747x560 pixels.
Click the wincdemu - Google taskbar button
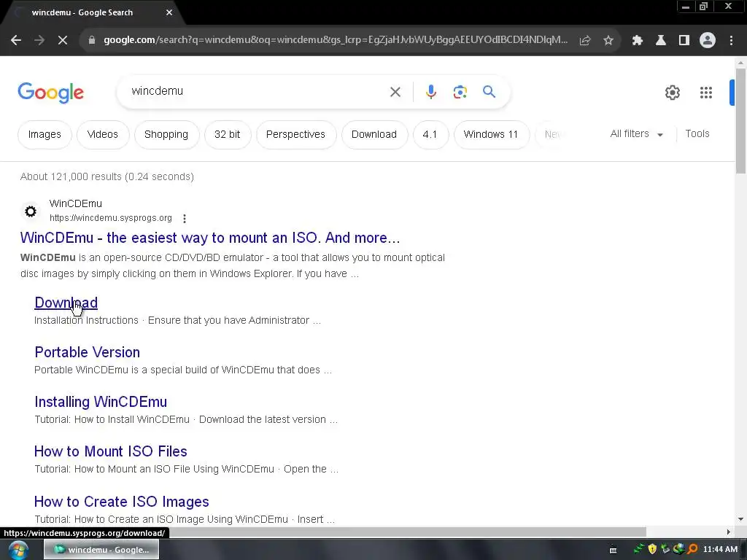click(101, 550)
